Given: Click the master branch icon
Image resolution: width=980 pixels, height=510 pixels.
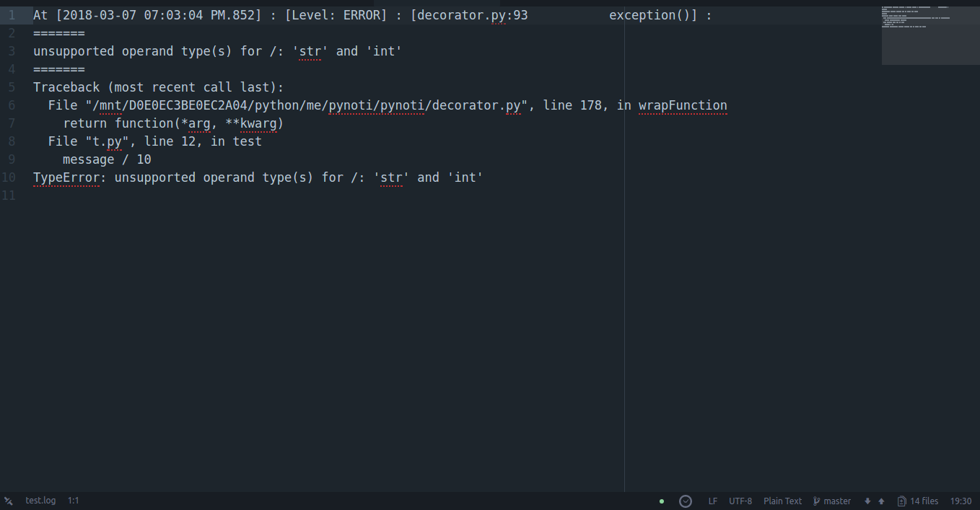Looking at the screenshot, I should tap(817, 501).
